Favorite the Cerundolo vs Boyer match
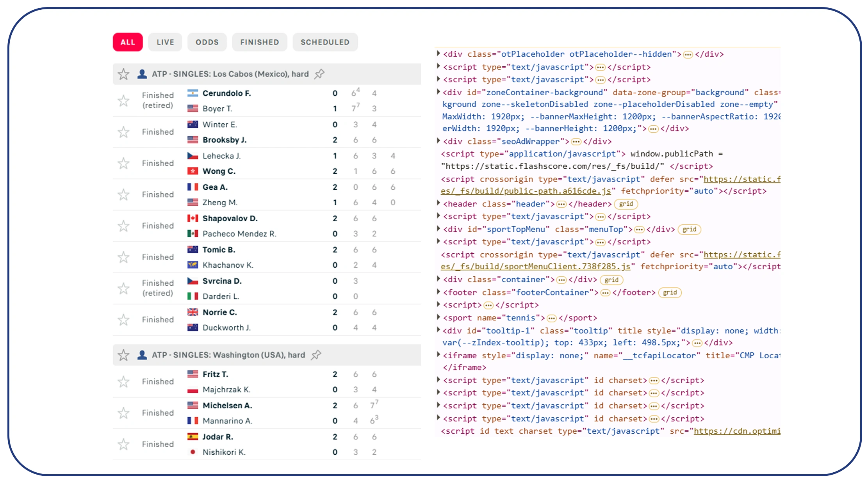Image resolution: width=868 pixels, height=484 pixels. point(123,101)
